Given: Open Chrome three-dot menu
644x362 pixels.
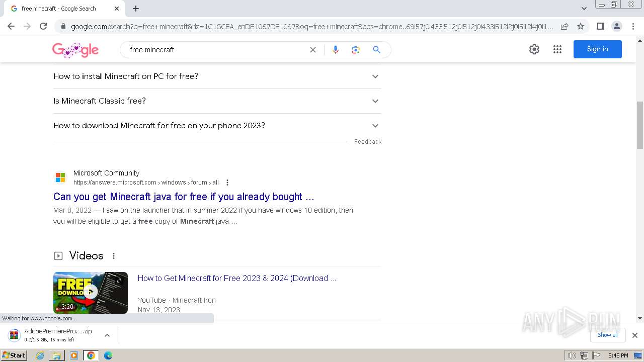Looking at the screenshot, I should [633, 26].
